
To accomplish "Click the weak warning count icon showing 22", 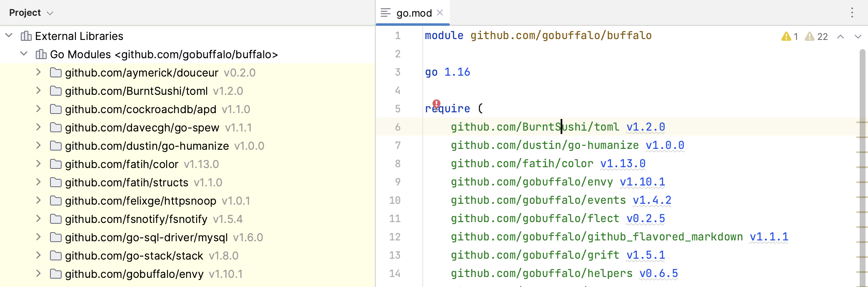I will (810, 37).
